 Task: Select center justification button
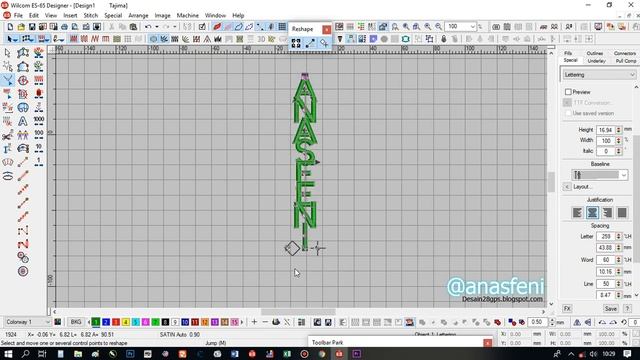click(592, 213)
